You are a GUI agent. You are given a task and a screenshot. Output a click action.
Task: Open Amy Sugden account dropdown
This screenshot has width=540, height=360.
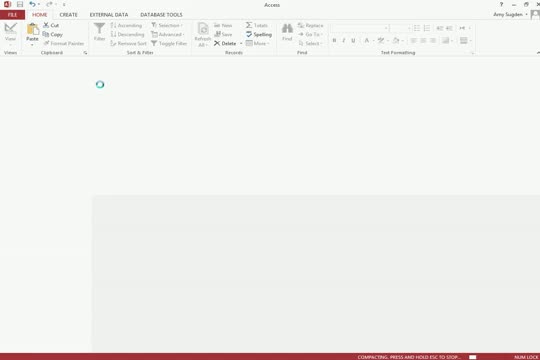510,14
